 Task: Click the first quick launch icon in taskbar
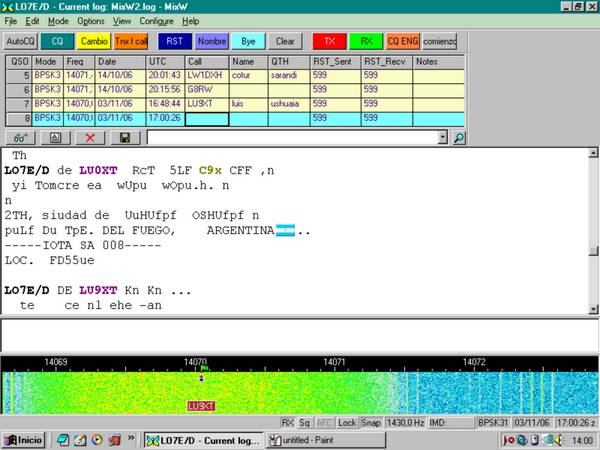click(x=64, y=440)
